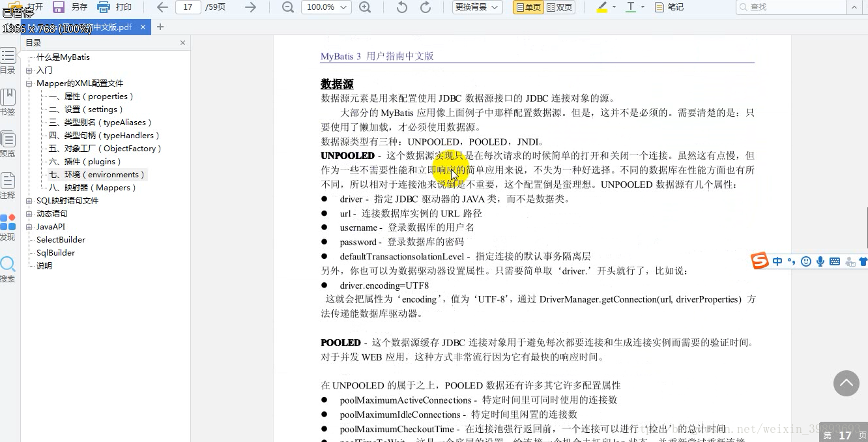Open 什么是MyBatis in the outline
Screen dimensions: 868x442
(x=63, y=57)
